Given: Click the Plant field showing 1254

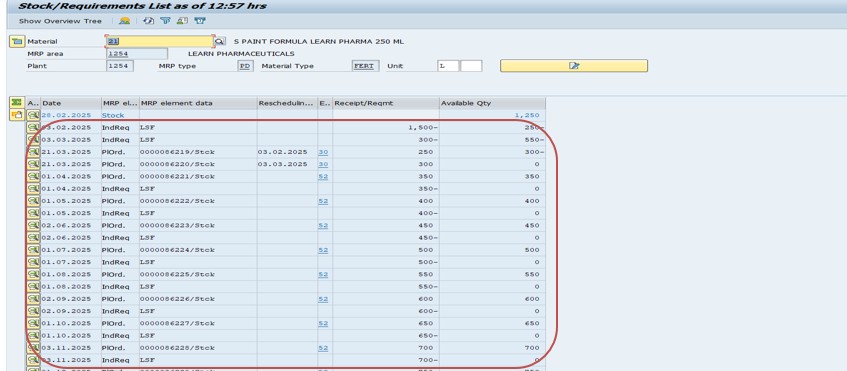Looking at the screenshot, I should (119, 66).
